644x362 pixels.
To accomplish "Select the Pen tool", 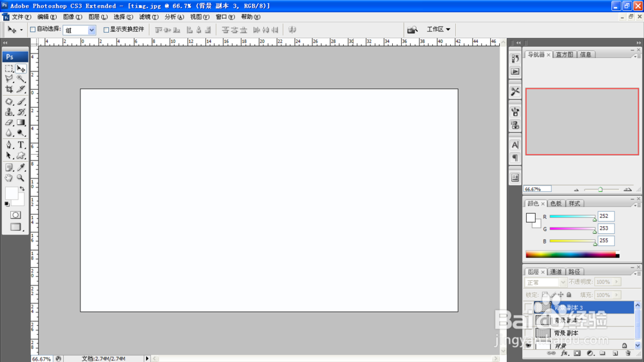I will click(x=9, y=145).
